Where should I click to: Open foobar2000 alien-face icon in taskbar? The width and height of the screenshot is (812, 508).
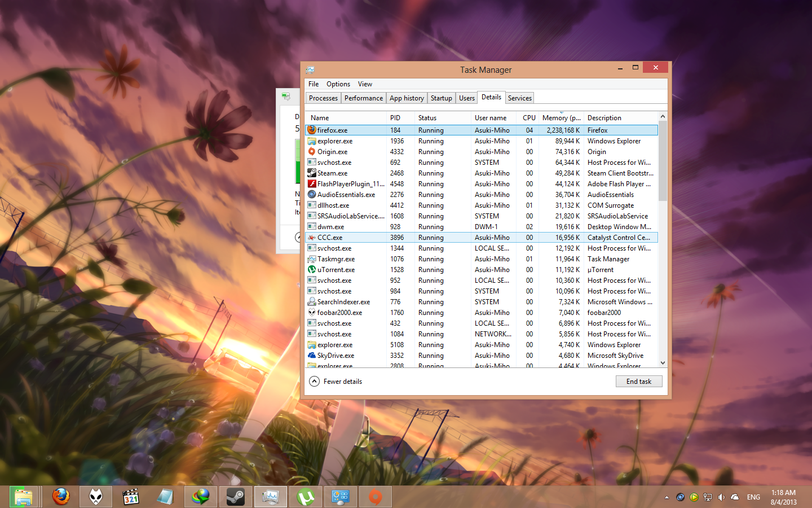click(96, 497)
